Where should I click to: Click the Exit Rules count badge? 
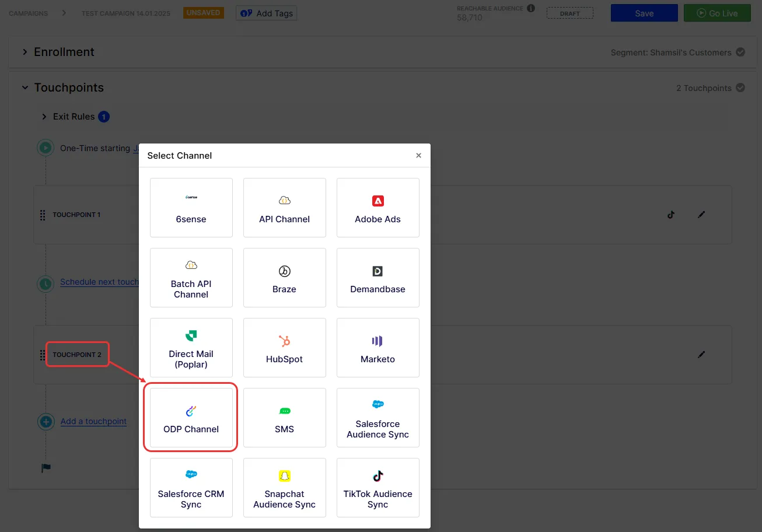(104, 117)
